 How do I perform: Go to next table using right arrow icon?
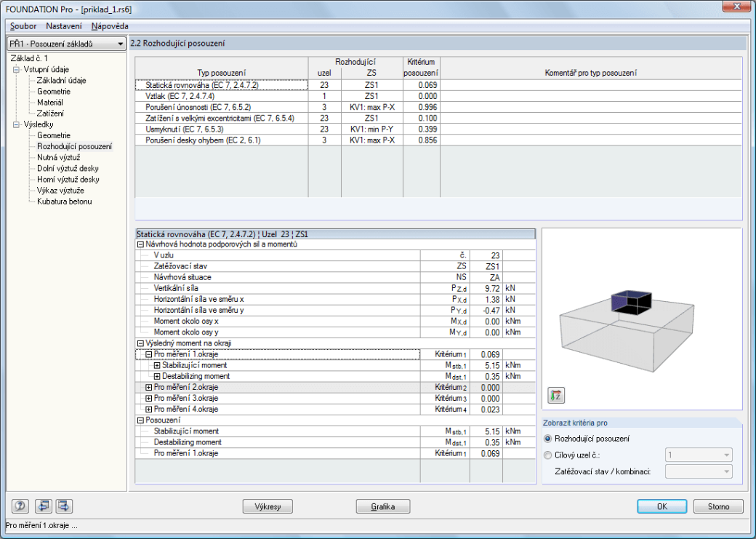click(64, 506)
